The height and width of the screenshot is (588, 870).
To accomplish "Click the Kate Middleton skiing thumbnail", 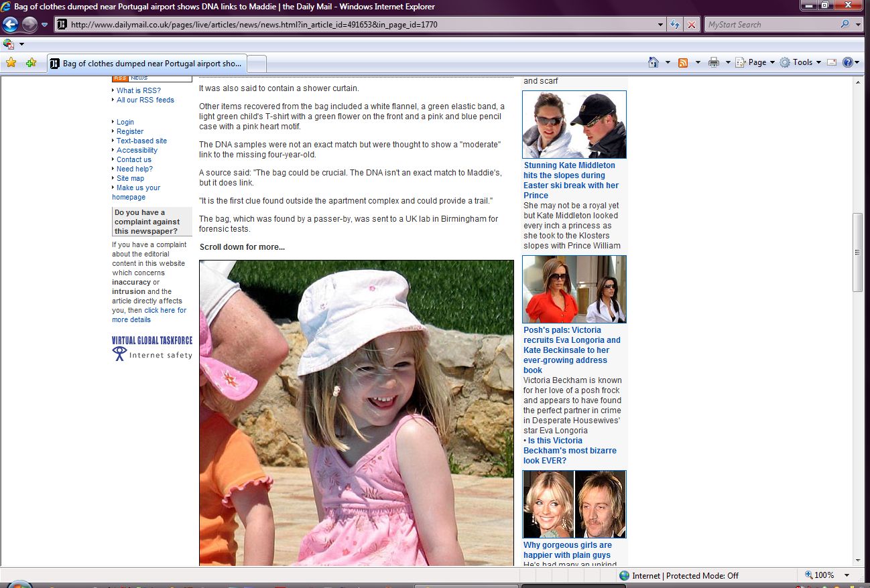I will tap(574, 125).
